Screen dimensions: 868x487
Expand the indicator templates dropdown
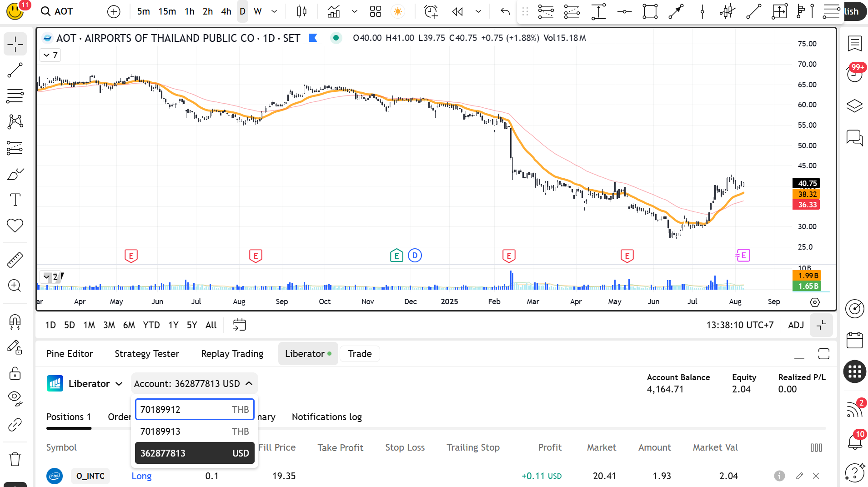click(355, 11)
